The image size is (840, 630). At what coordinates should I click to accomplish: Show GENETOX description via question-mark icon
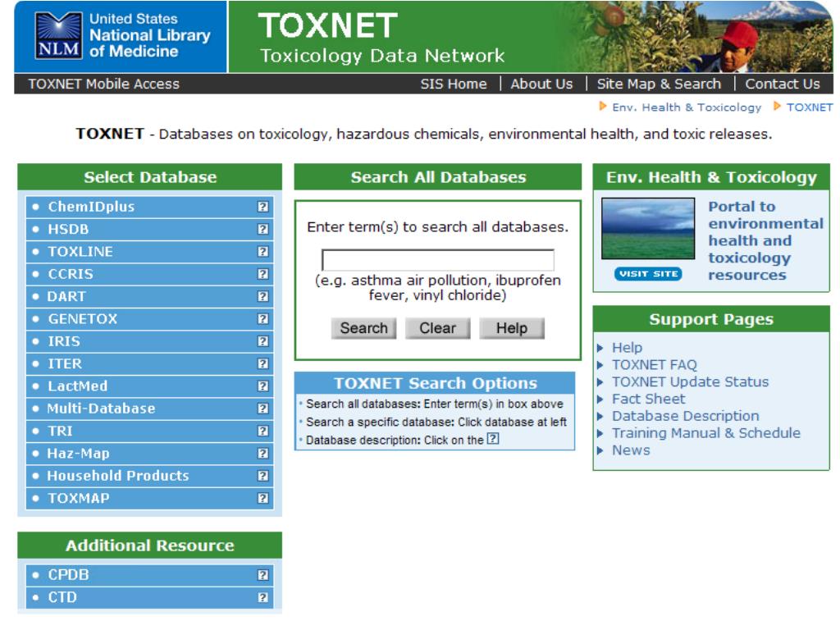(x=262, y=319)
